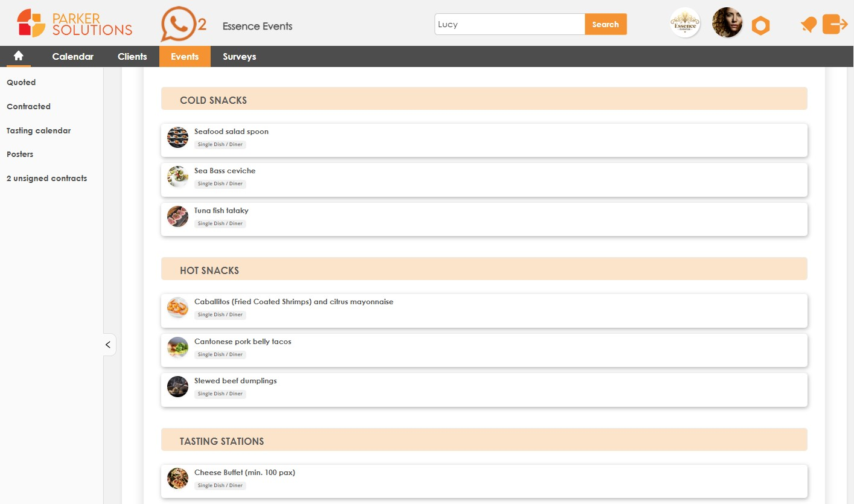Visit the Tasting calendar page
This screenshot has width=854, height=504.
click(38, 130)
